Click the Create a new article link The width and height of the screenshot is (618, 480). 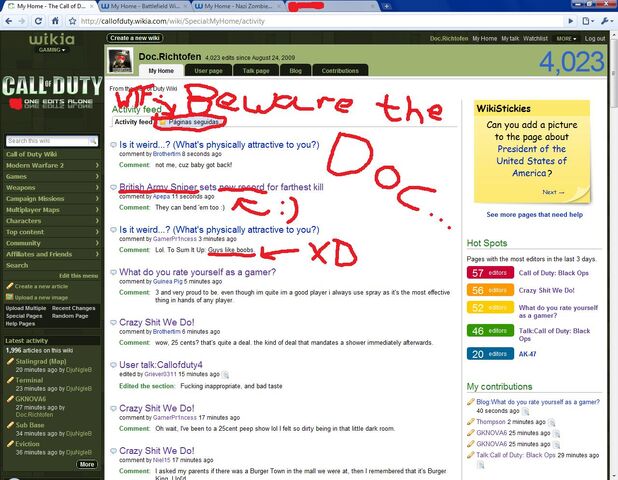pyautogui.click(x=41, y=287)
